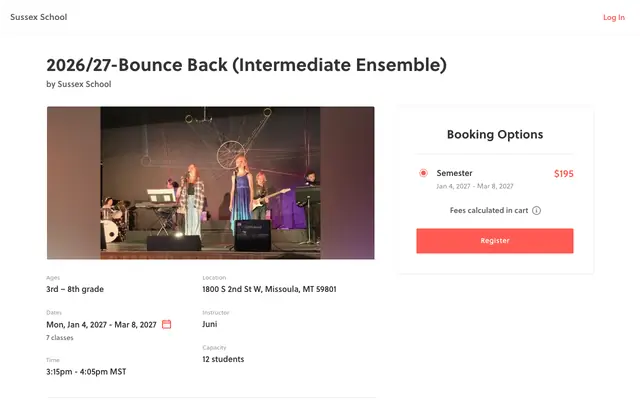
Task: Click the Booking Options heading
Action: [x=495, y=134]
